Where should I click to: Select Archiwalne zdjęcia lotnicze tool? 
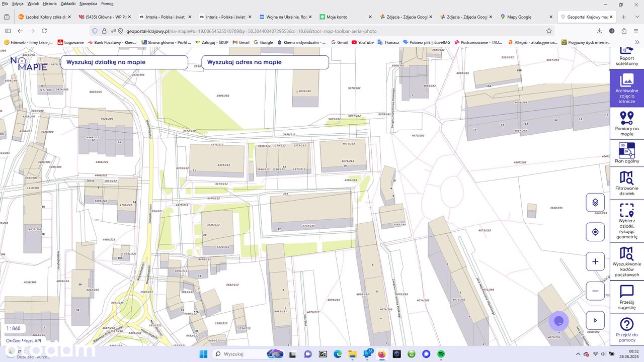(x=627, y=87)
